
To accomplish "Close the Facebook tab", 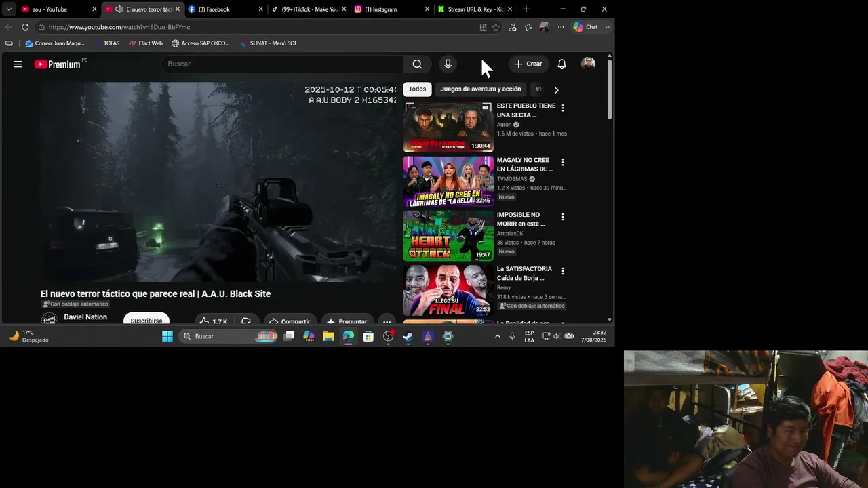I will point(260,9).
